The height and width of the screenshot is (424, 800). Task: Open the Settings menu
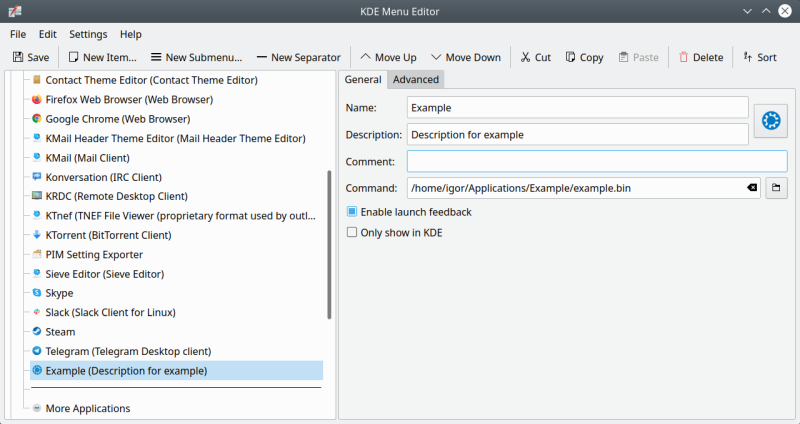click(x=88, y=34)
